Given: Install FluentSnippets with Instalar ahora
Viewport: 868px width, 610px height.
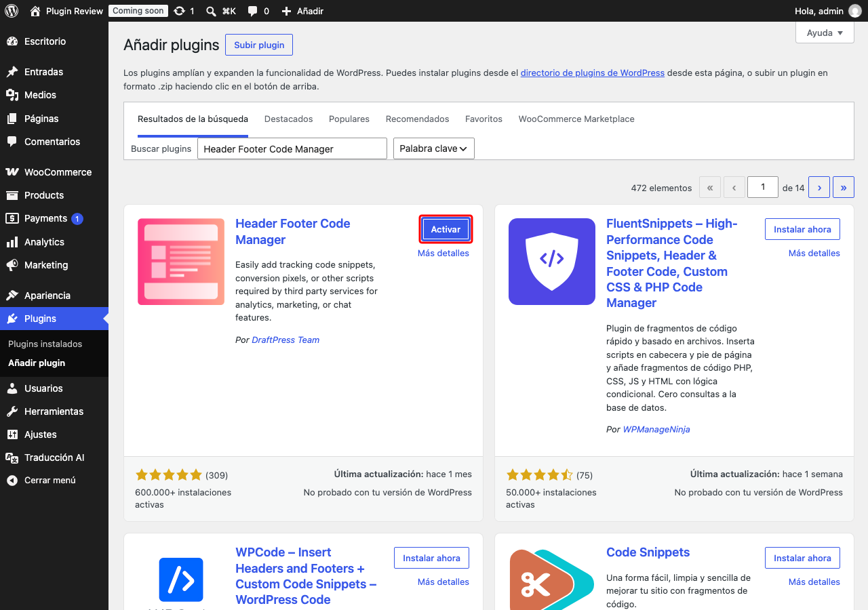Looking at the screenshot, I should point(802,229).
